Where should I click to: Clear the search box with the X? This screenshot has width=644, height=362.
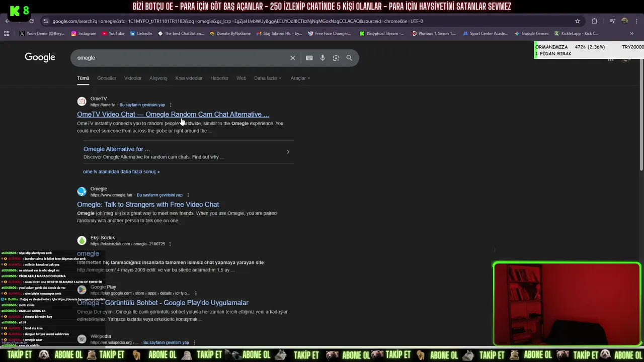(293, 58)
